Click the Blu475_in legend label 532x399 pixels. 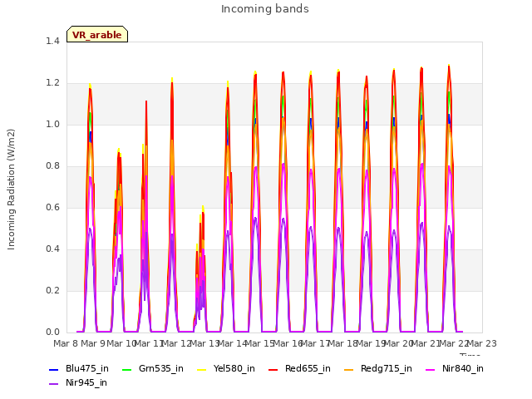pos(87,369)
